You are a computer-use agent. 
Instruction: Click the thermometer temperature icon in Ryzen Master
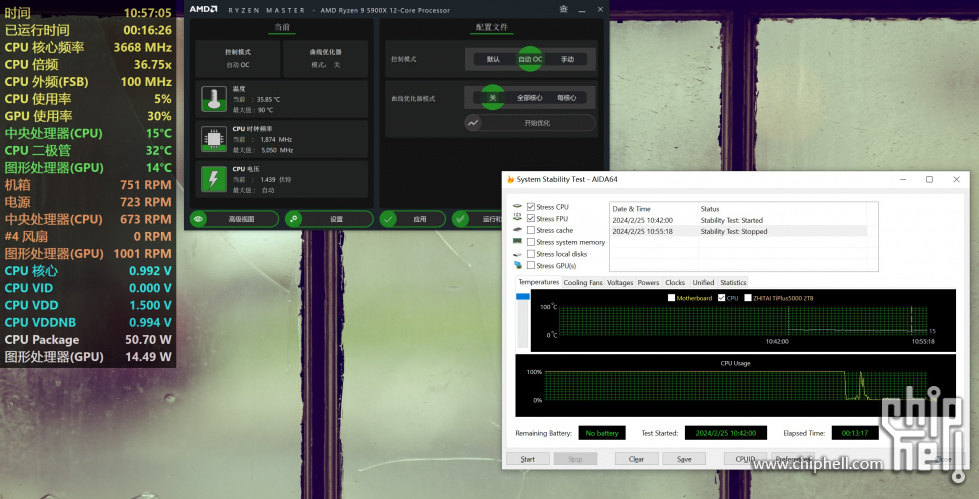point(214,99)
